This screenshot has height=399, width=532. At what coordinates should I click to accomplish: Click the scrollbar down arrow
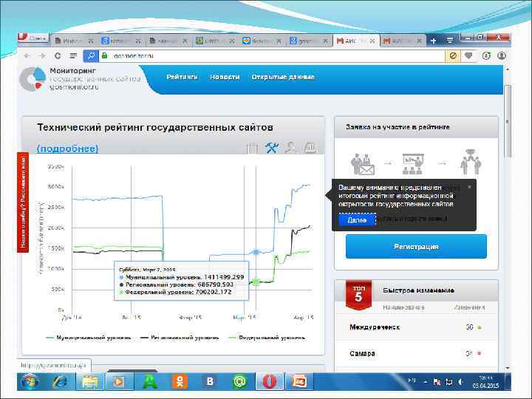(507, 368)
